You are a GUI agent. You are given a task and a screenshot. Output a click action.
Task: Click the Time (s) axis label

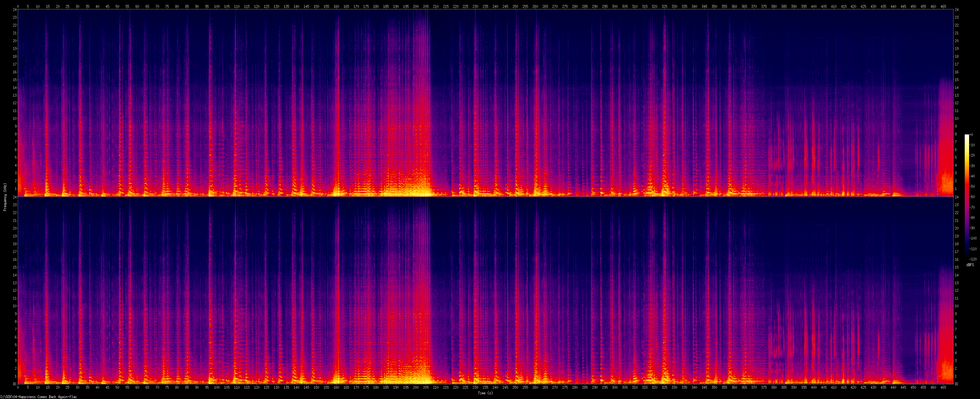click(485, 393)
